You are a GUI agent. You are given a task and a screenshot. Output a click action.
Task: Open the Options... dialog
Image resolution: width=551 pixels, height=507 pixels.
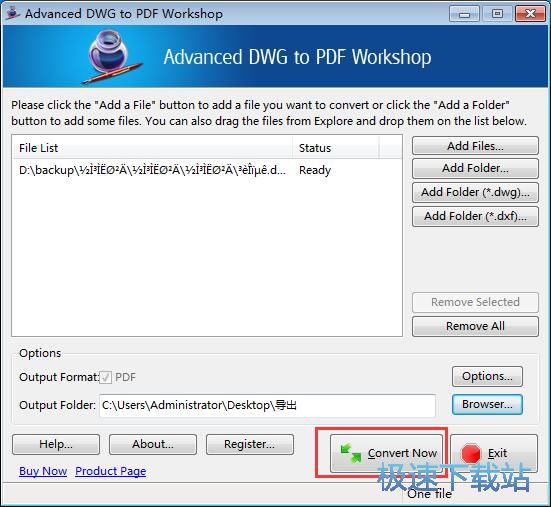point(487,376)
